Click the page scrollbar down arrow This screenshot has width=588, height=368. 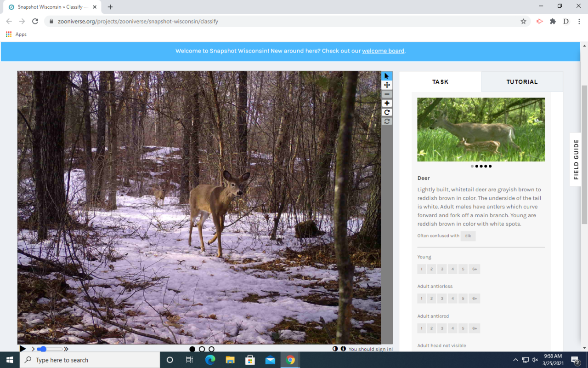584,348
